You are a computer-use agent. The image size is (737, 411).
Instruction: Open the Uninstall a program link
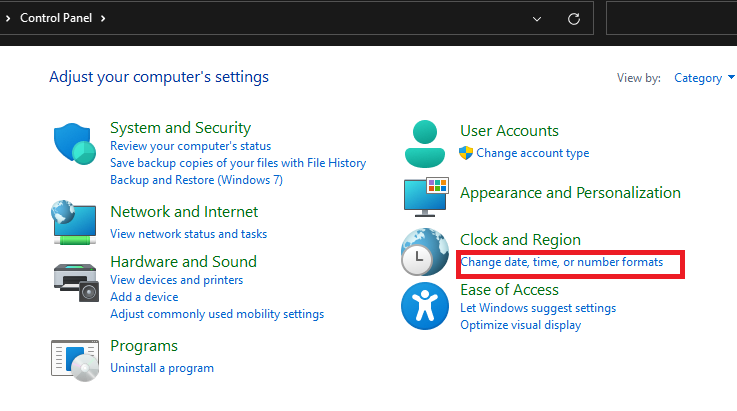pos(161,368)
